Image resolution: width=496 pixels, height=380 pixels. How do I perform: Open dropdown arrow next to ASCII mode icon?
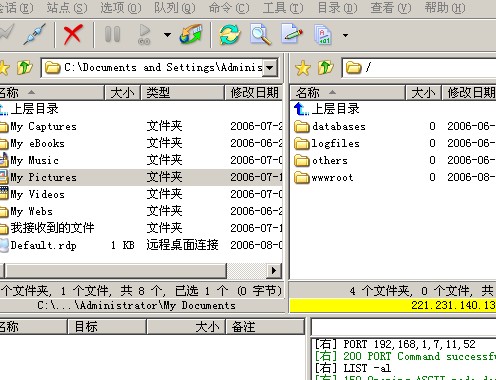[x=346, y=35]
